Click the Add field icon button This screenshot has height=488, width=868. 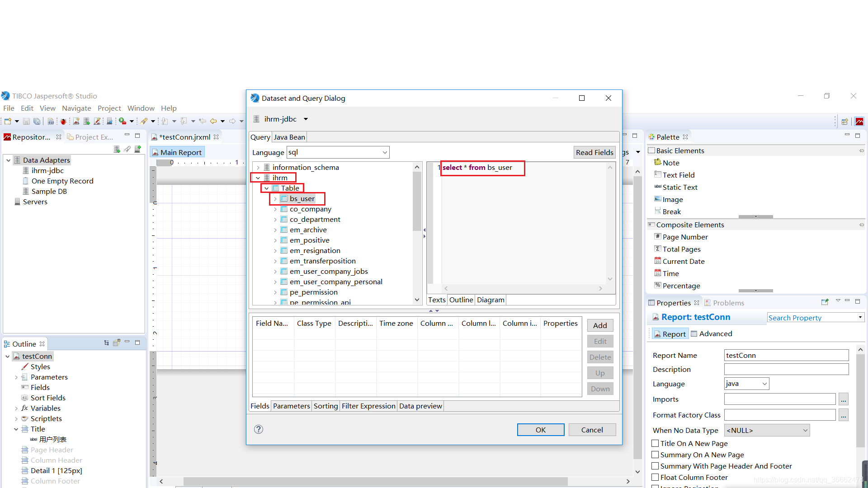[600, 325]
